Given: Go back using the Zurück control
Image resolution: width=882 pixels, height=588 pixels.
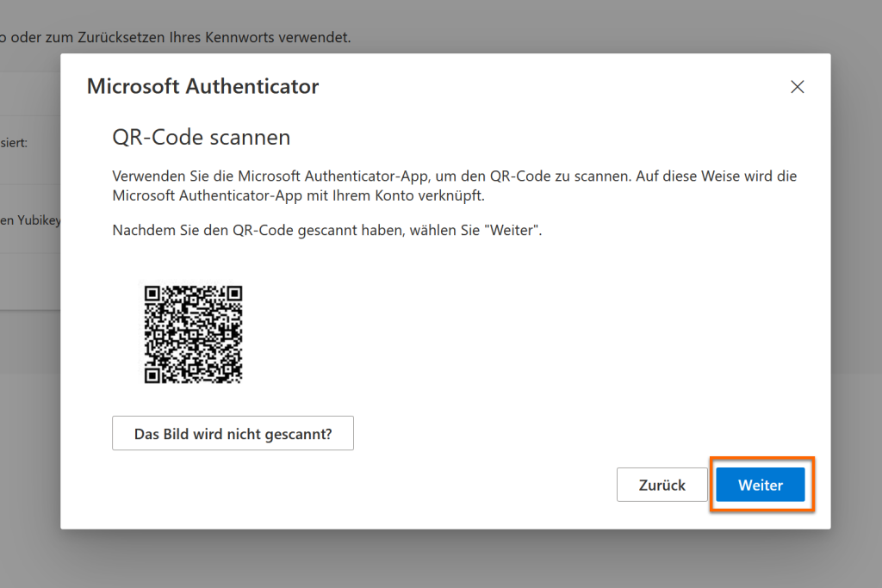Looking at the screenshot, I should pos(661,485).
